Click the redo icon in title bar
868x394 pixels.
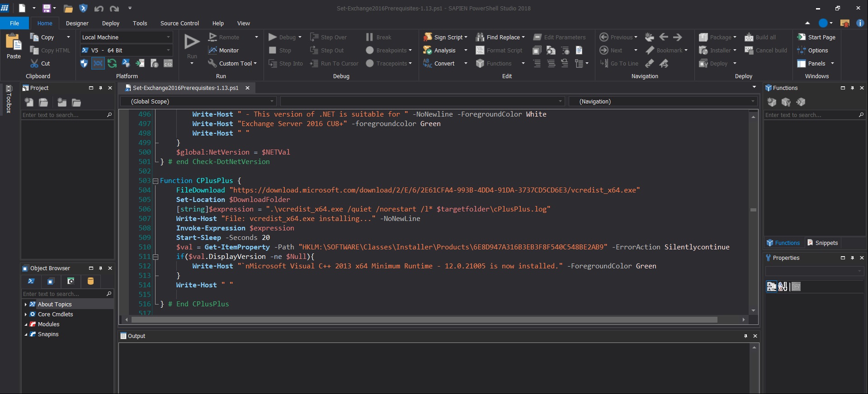click(x=114, y=8)
